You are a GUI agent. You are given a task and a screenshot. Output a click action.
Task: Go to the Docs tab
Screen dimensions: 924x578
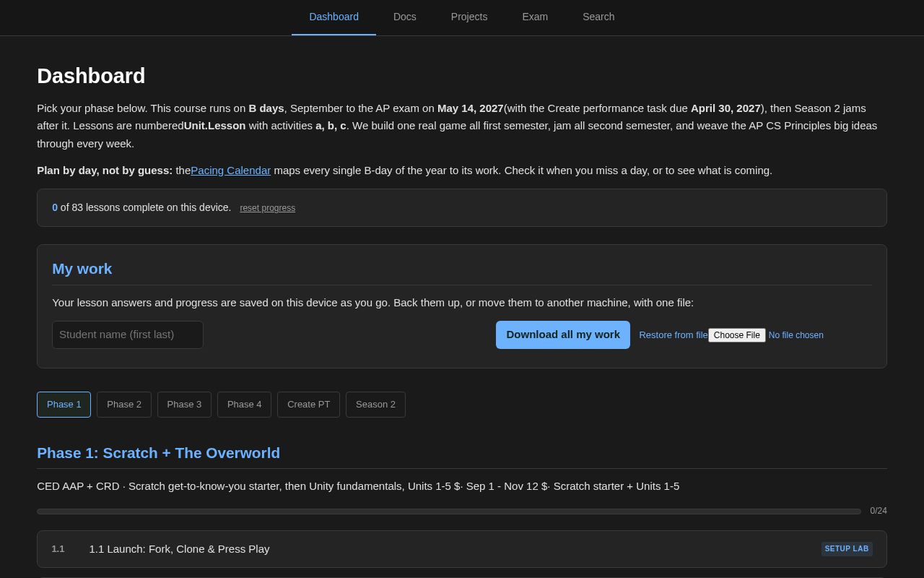pos(404,17)
